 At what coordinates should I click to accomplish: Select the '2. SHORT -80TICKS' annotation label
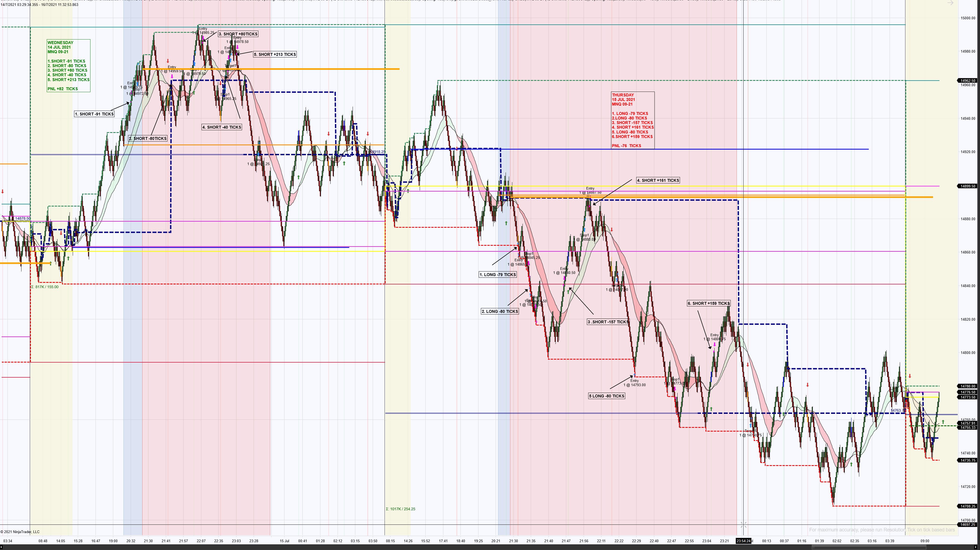148,139
